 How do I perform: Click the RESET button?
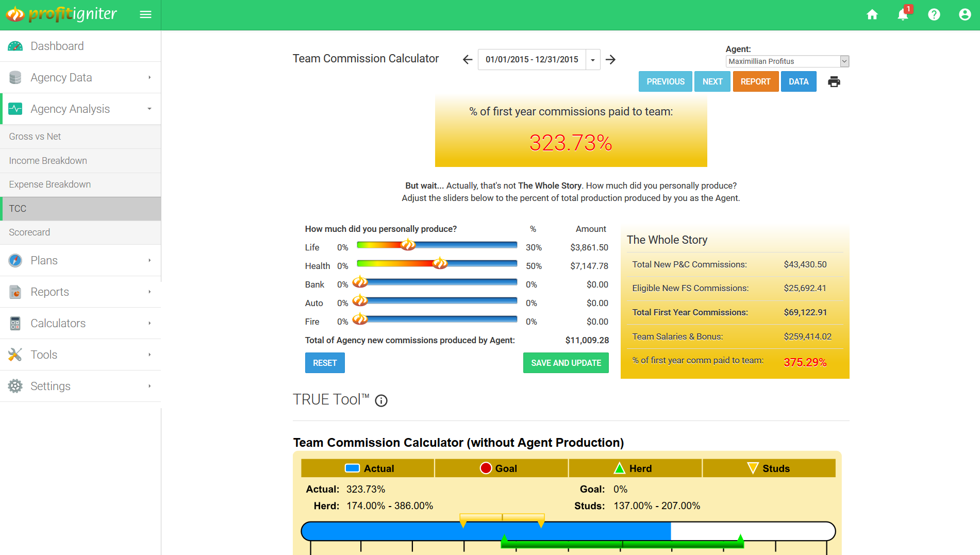pyautogui.click(x=324, y=363)
